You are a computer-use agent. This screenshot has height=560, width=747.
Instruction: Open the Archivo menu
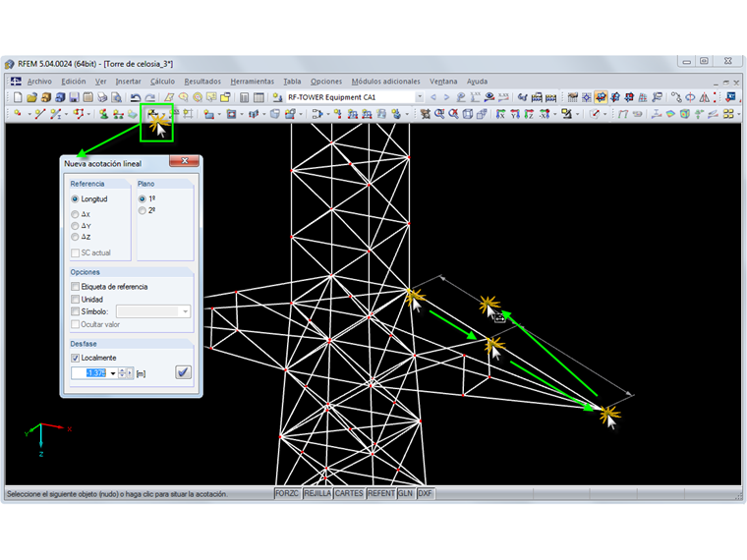coord(39,82)
